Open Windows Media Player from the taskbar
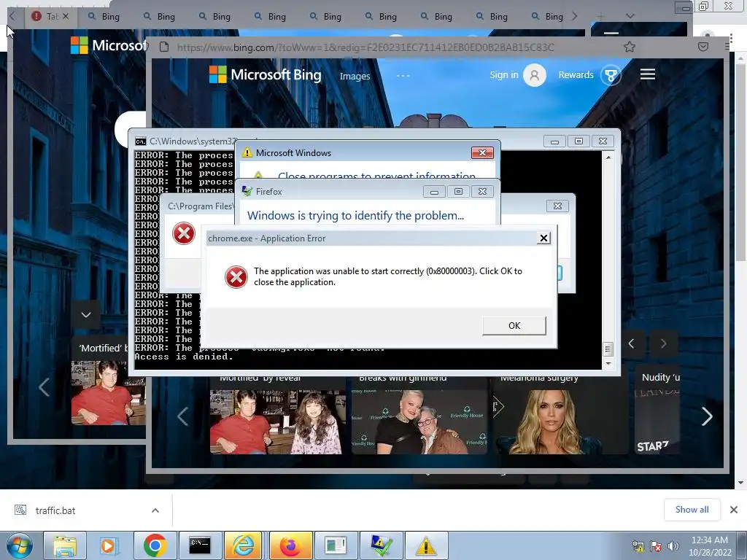Screen dimensions: 747x560 pyautogui.click(x=109, y=545)
